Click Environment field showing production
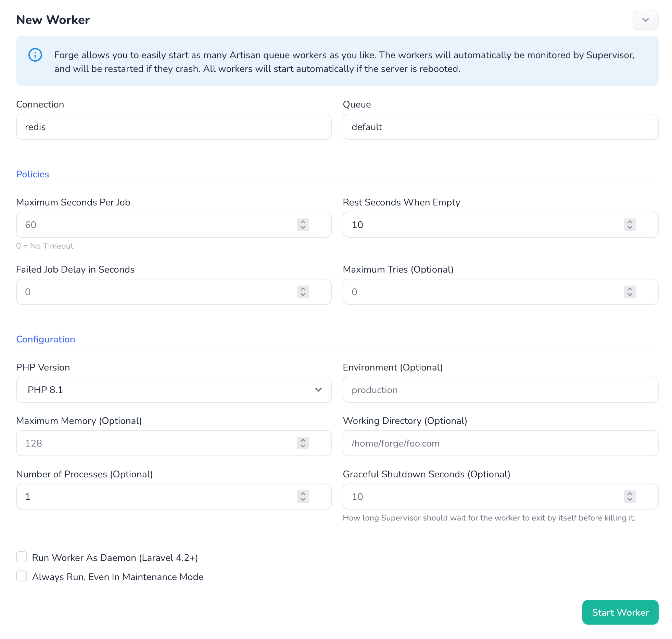The height and width of the screenshot is (639, 672). point(500,389)
